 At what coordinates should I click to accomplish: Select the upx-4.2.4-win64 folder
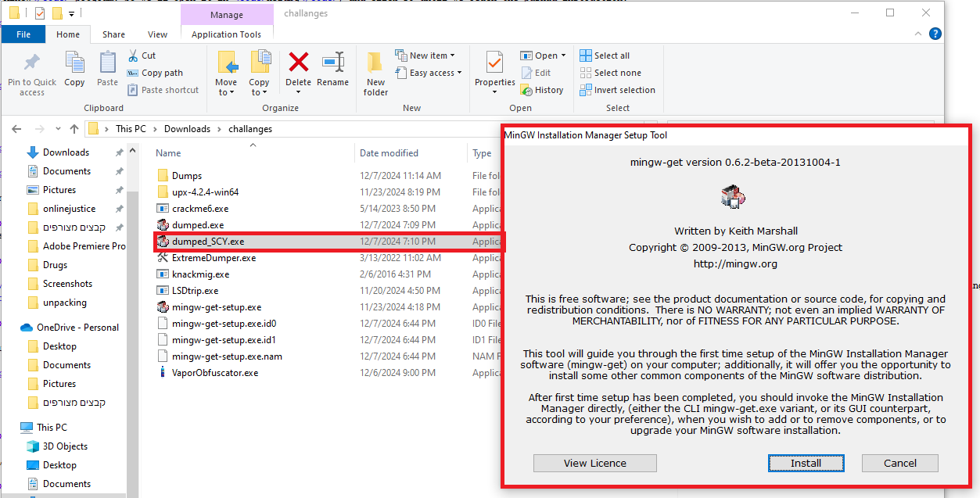coord(205,192)
